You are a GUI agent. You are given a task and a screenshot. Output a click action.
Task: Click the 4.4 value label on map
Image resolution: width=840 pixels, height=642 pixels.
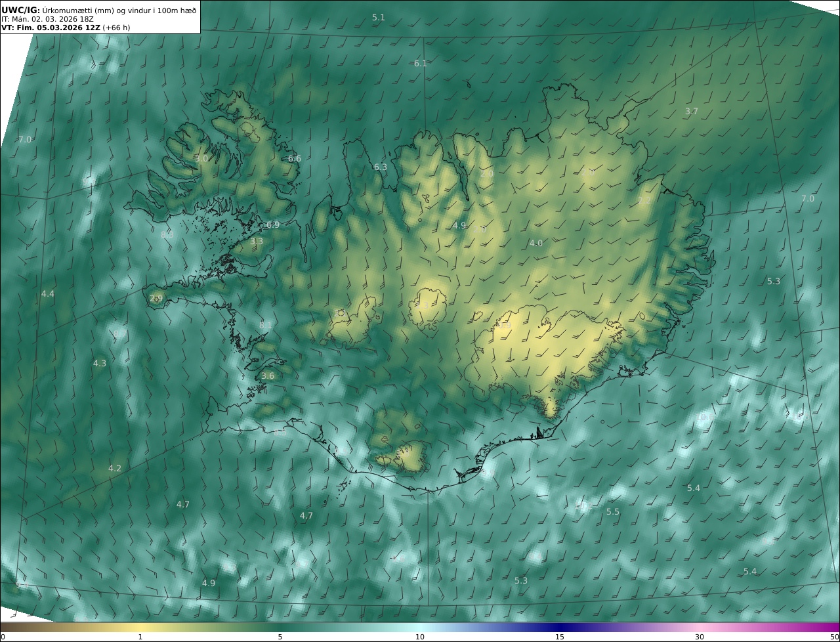pyautogui.click(x=48, y=293)
